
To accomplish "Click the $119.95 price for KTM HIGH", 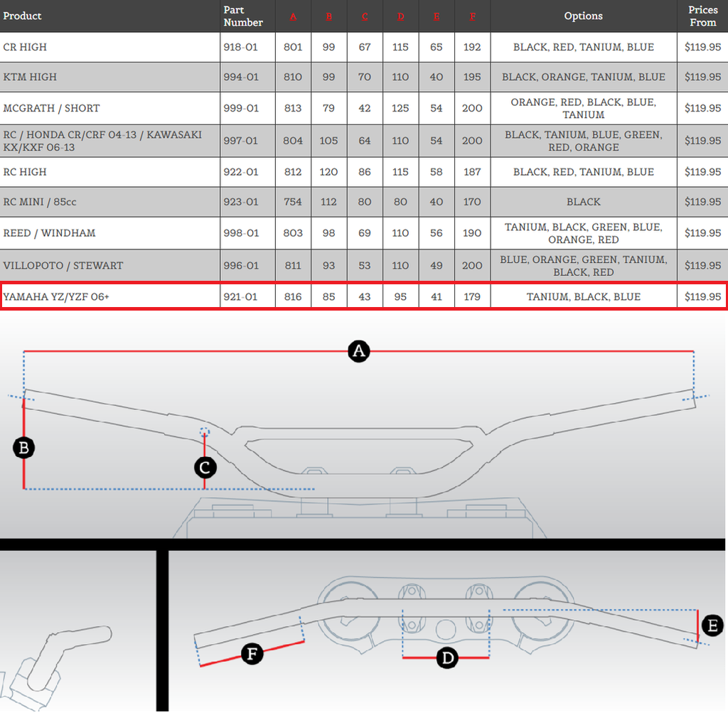I will [702, 77].
